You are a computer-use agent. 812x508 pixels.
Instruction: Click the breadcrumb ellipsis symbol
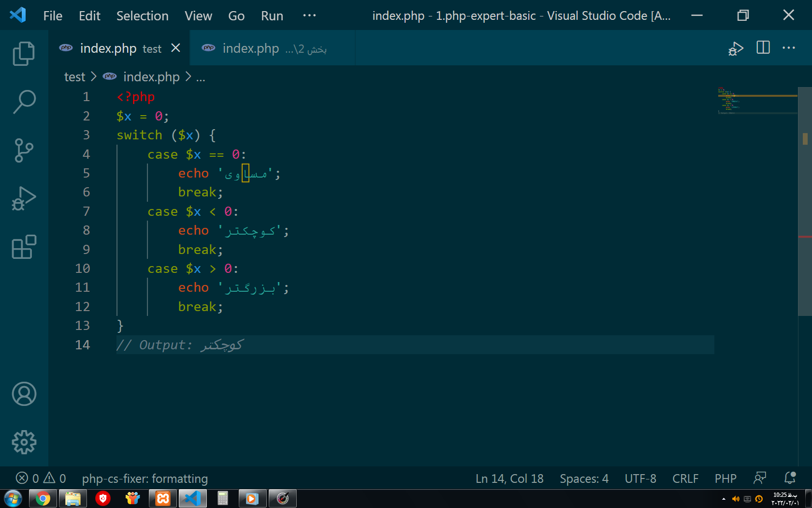[201, 78]
